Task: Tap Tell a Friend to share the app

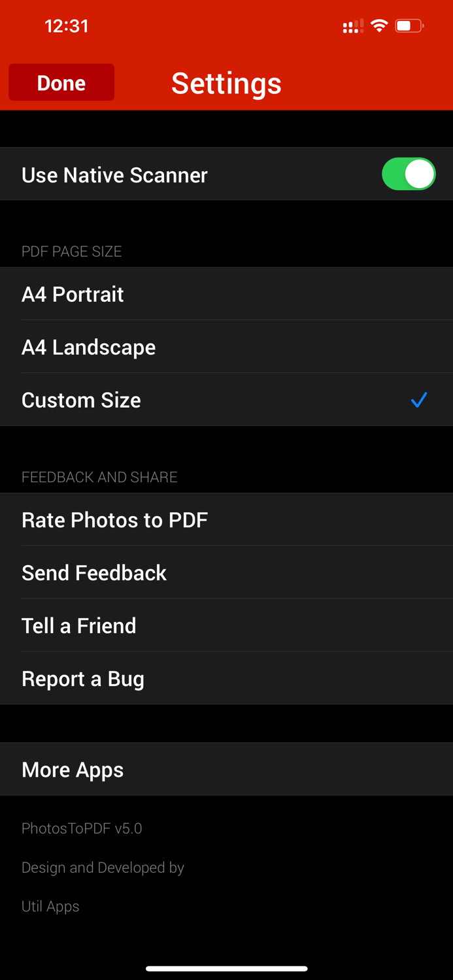Action: click(x=78, y=625)
